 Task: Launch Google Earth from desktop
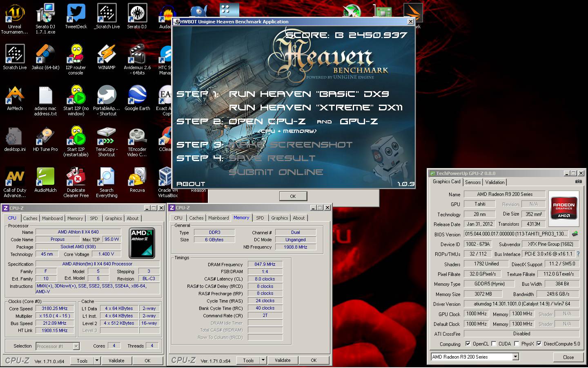click(x=137, y=98)
